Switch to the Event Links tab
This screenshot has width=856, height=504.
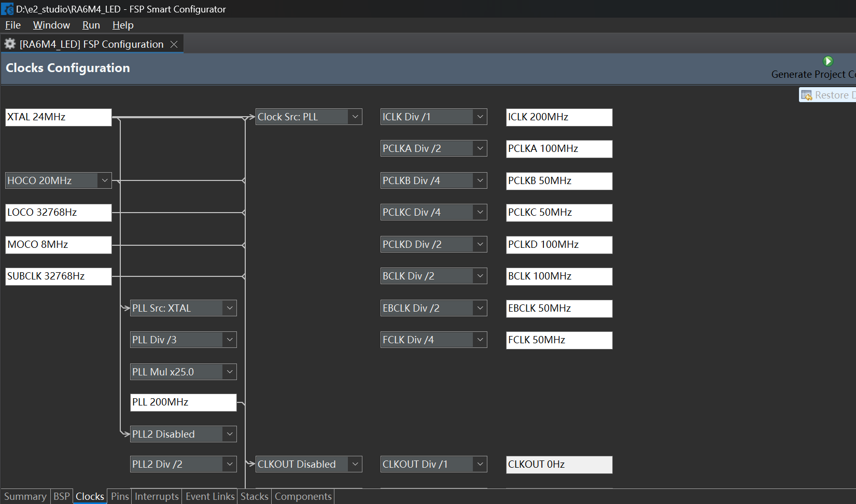pos(210,496)
